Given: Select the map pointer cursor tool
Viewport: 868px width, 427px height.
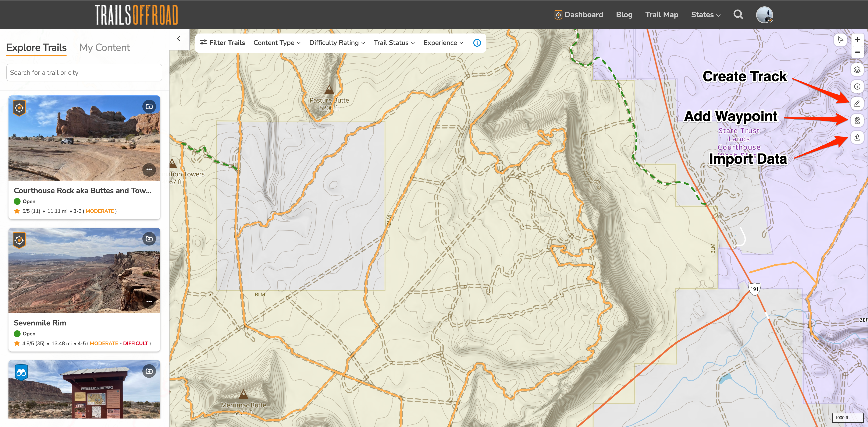Looking at the screenshot, I should [840, 40].
